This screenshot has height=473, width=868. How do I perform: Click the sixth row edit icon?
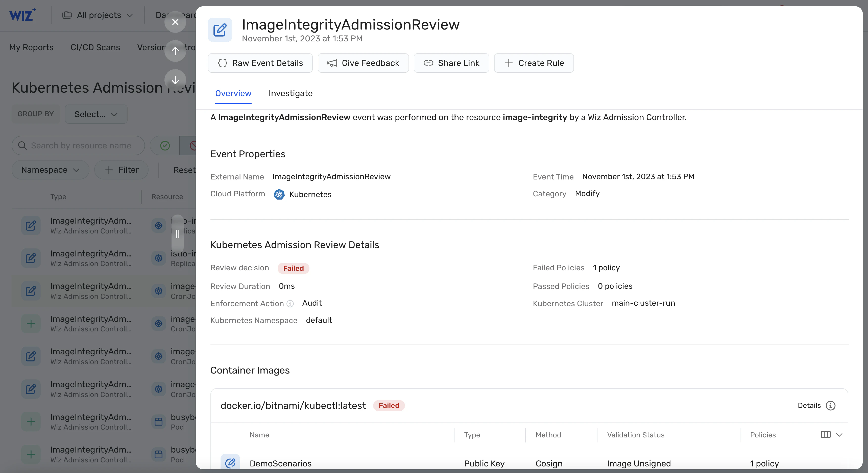pyautogui.click(x=31, y=389)
